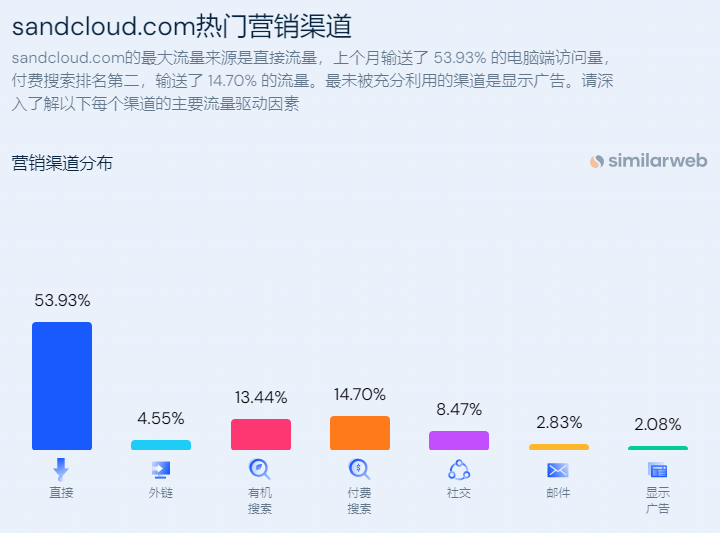Viewport: 720px width, 533px height.
Task: Click the 外链 referrals monitor icon
Action: (x=161, y=470)
